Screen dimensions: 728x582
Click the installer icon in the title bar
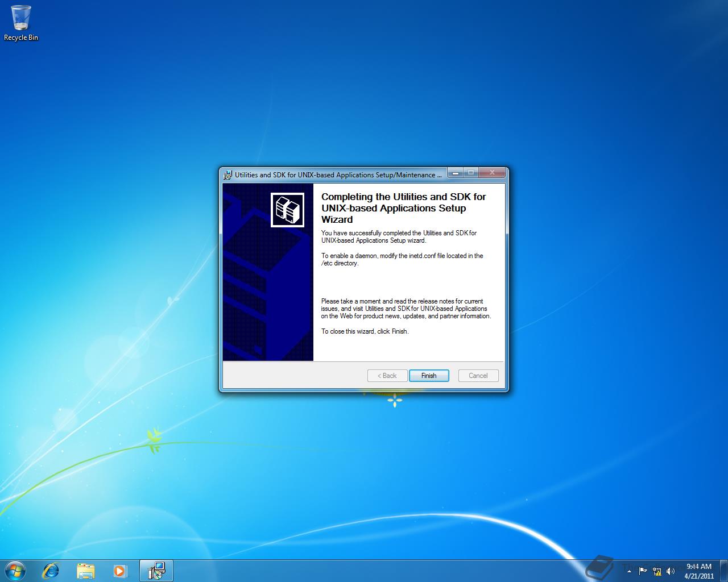tap(228, 175)
